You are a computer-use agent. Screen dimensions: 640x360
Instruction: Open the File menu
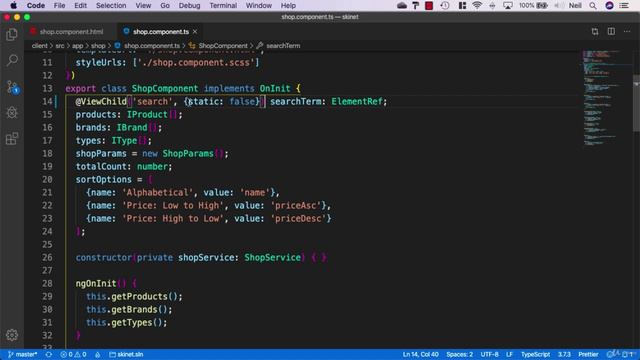[60, 5]
